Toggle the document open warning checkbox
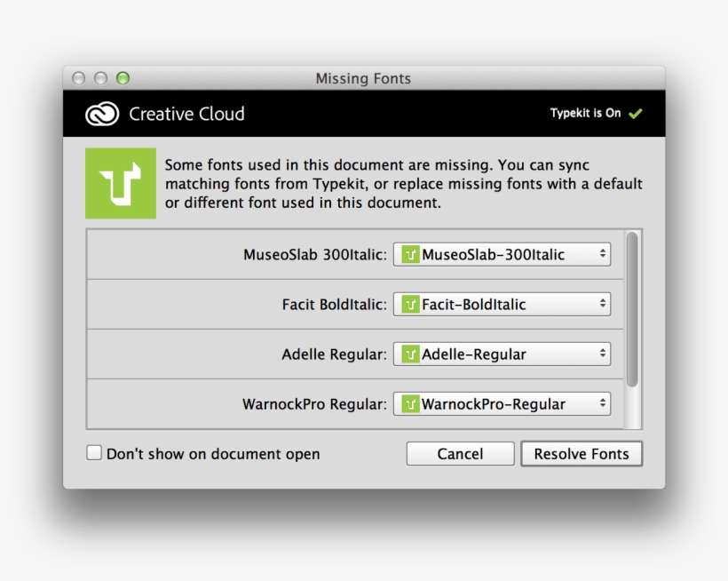The height and width of the screenshot is (581, 728). 94,453
